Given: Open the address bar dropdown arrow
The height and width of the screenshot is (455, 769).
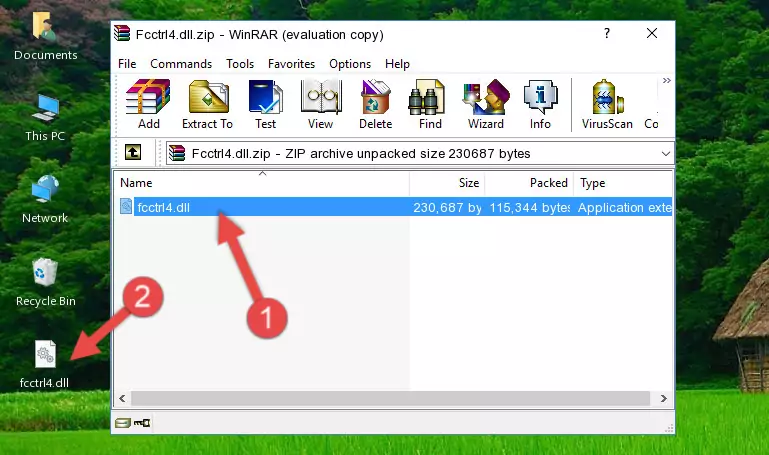Looking at the screenshot, I should click(x=666, y=153).
